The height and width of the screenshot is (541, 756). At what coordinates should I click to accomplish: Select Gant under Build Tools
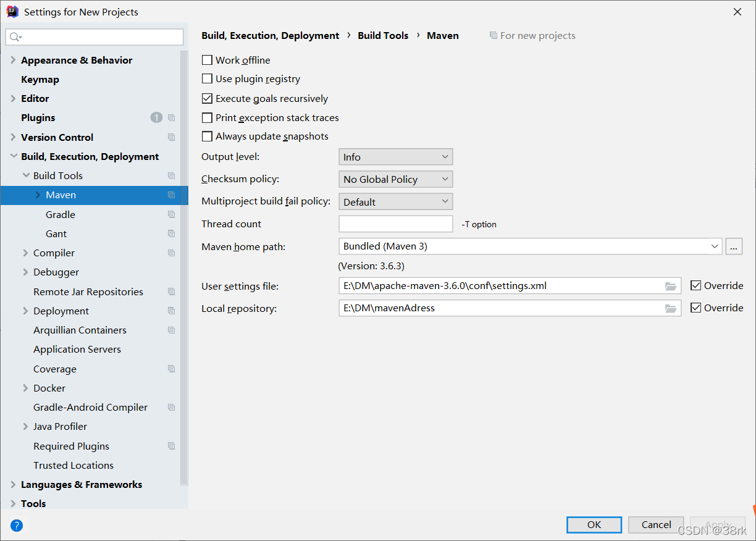56,233
